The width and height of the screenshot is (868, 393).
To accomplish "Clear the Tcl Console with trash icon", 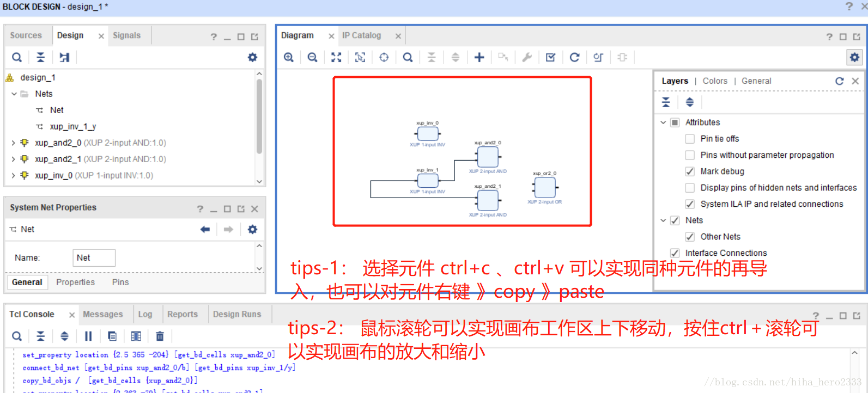I will [x=160, y=336].
